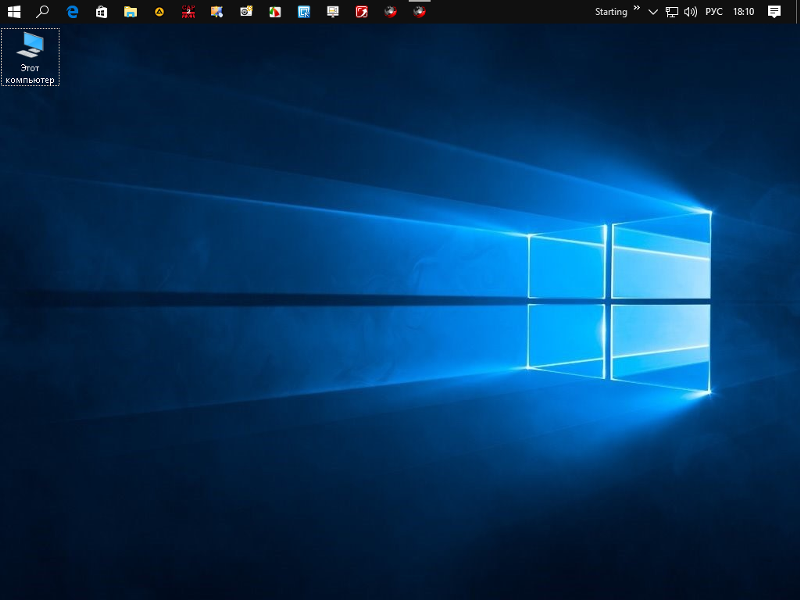Launch the green and red document app
This screenshot has width=800, height=600.
click(275, 11)
